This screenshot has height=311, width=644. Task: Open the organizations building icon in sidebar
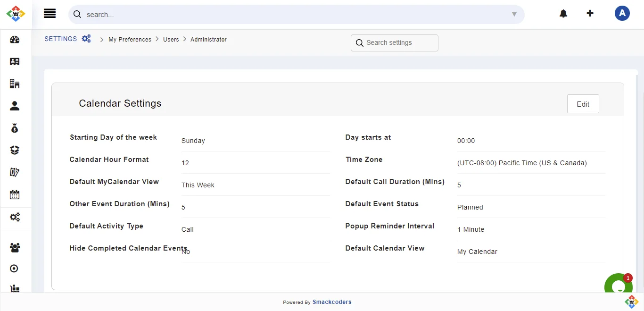tap(15, 84)
